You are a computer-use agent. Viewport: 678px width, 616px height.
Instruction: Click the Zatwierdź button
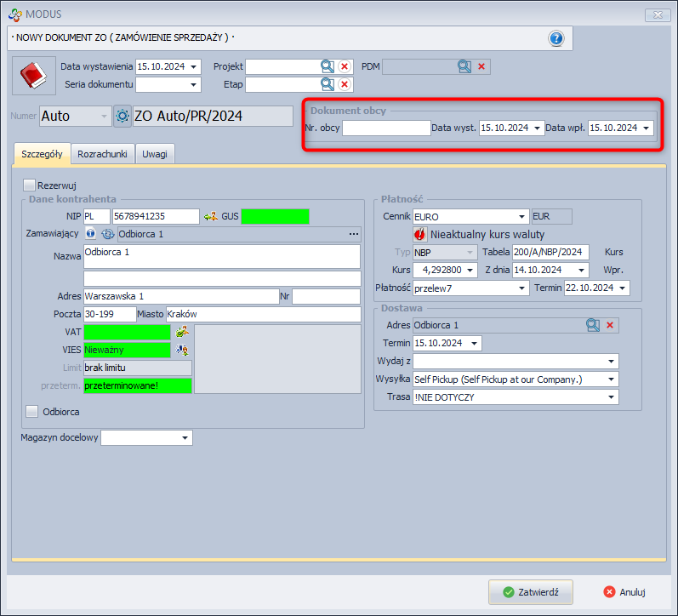(x=531, y=591)
